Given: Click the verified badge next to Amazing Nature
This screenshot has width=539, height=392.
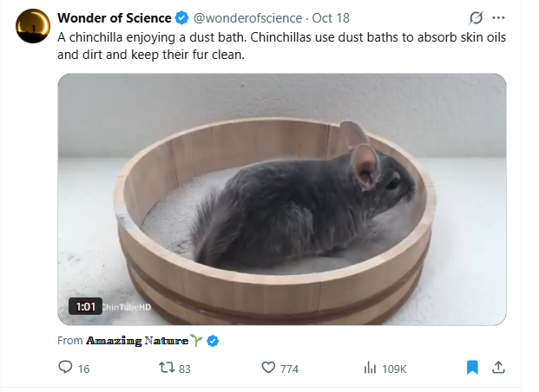Looking at the screenshot, I should 213,341.
